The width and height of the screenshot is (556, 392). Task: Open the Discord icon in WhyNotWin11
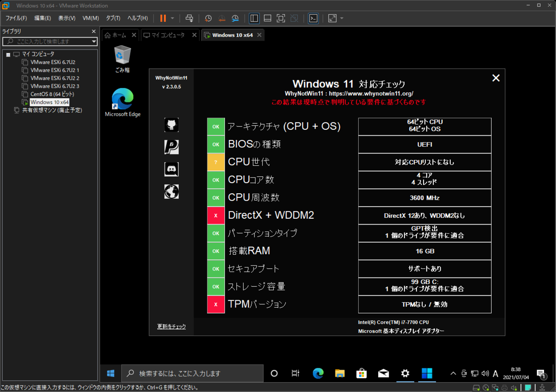171,169
